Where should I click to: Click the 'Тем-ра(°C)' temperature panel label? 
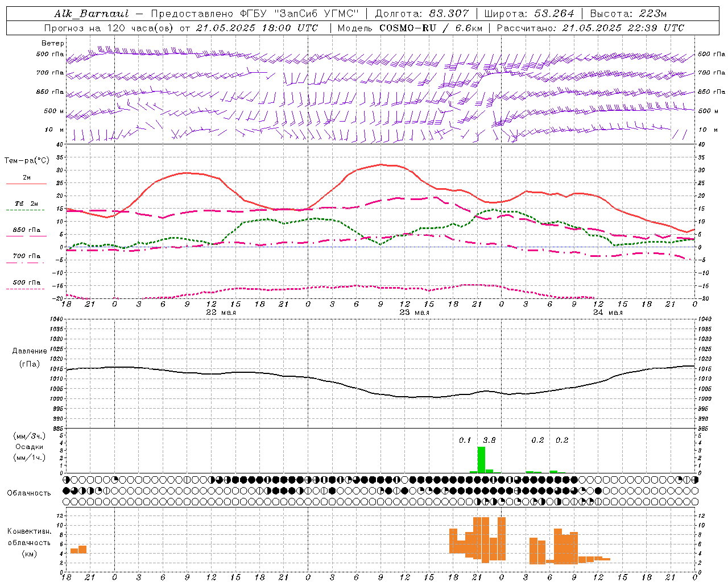coord(27,161)
